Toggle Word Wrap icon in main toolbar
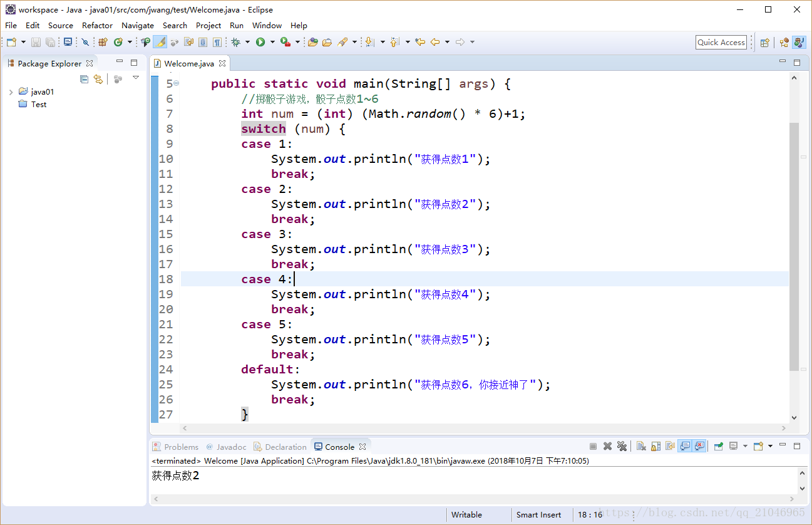This screenshot has width=812, height=525. click(188, 42)
